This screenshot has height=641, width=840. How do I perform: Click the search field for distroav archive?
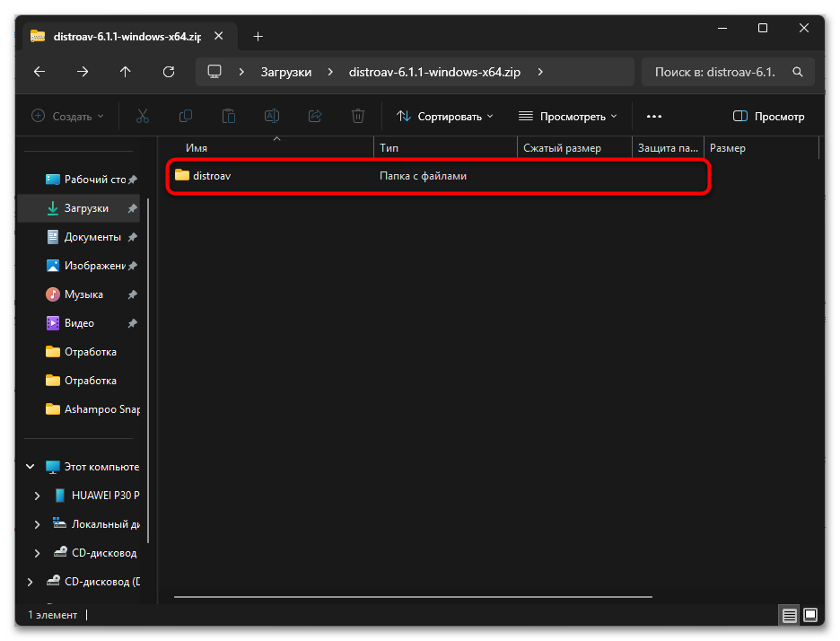(x=727, y=72)
